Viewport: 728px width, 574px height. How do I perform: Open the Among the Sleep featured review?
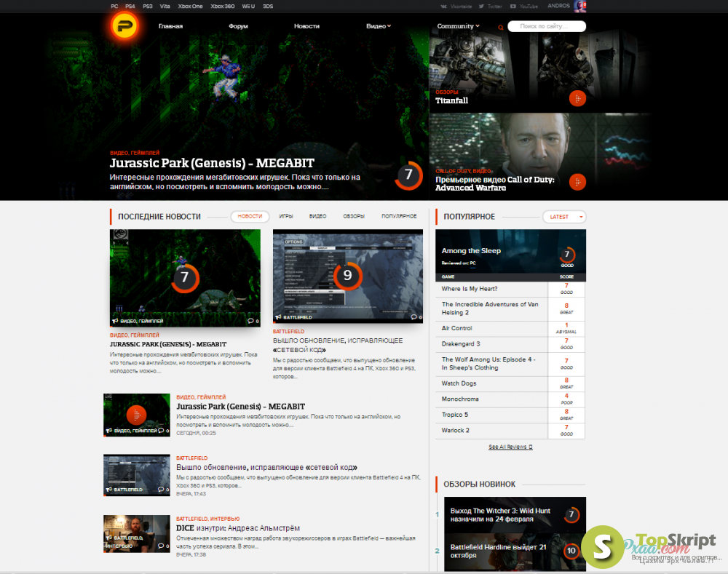point(511,251)
